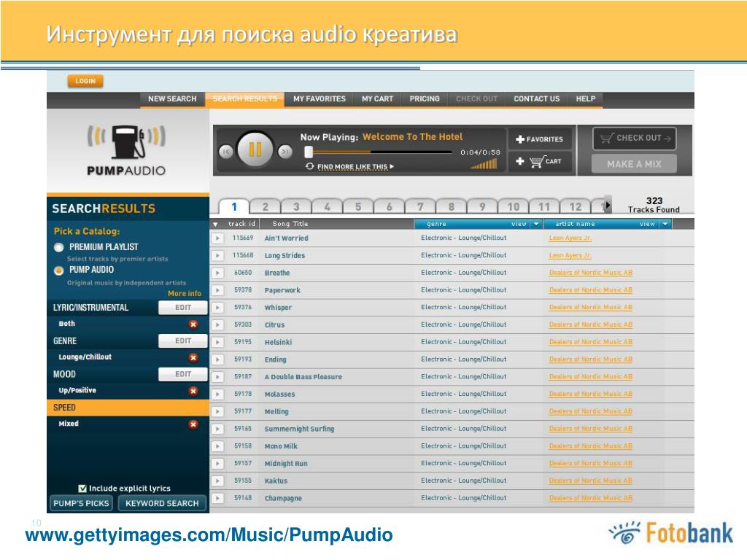Play track 115669 Ain't Worried

pyautogui.click(x=217, y=238)
